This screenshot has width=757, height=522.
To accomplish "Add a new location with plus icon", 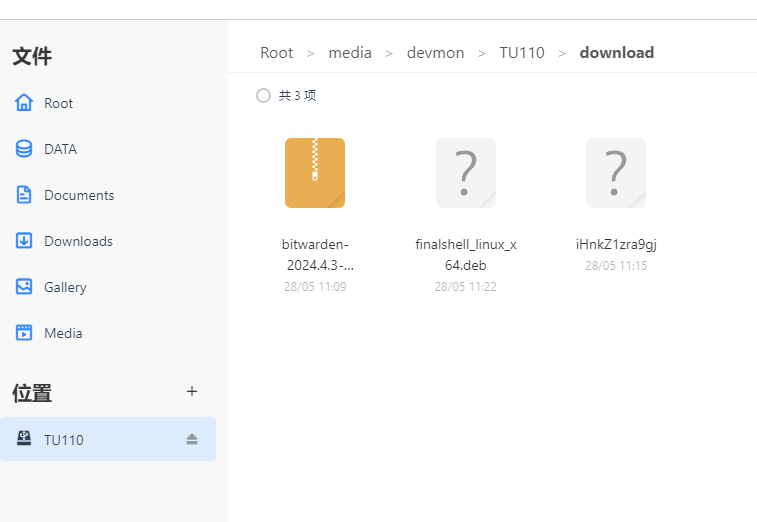I will pyautogui.click(x=192, y=391).
